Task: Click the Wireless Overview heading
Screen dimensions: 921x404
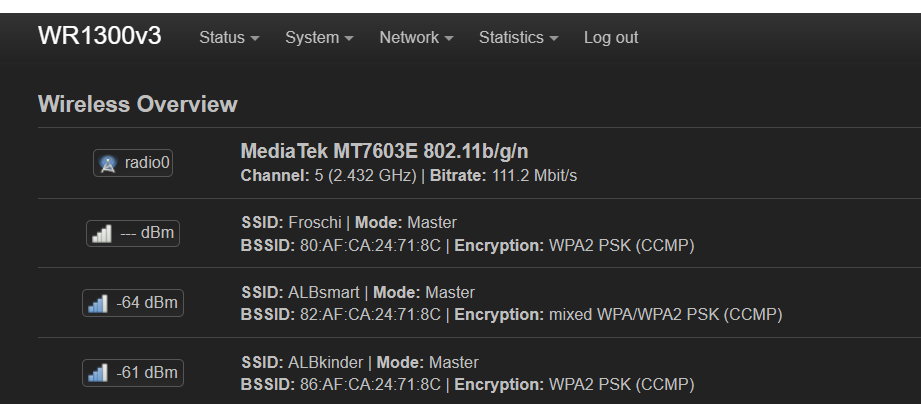Action: pyautogui.click(x=137, y=104)
